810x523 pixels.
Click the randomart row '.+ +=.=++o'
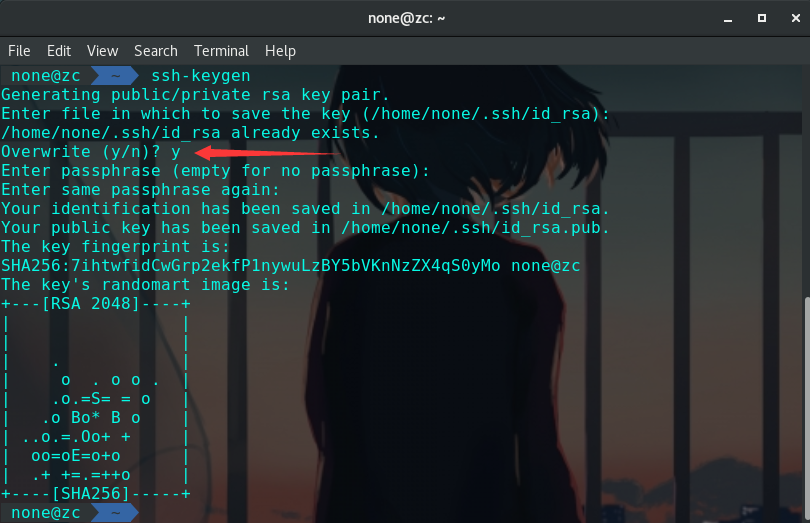(81, 475)
